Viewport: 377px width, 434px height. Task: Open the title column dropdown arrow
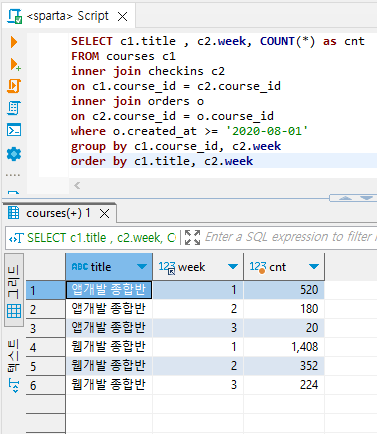142,267
